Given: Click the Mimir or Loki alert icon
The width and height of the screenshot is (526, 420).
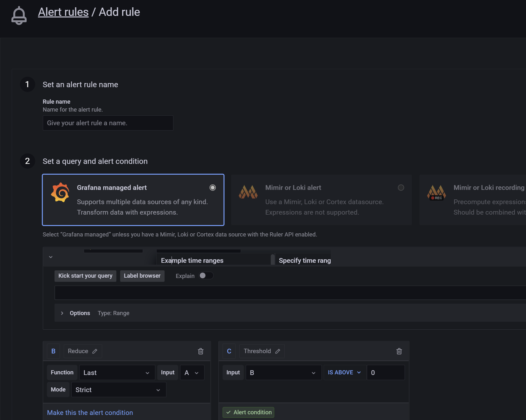Looking at the screenshot, I should (x=248, y=192).
